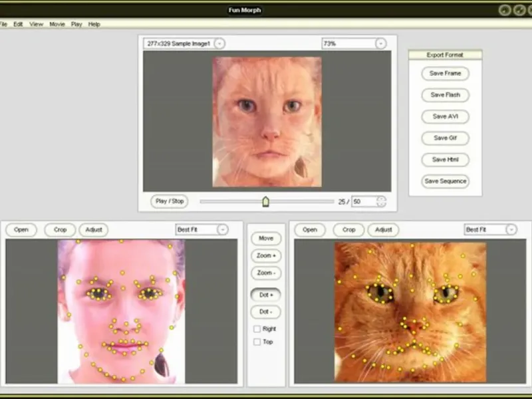Click the morph frame slider thumb

coord(265,201)
